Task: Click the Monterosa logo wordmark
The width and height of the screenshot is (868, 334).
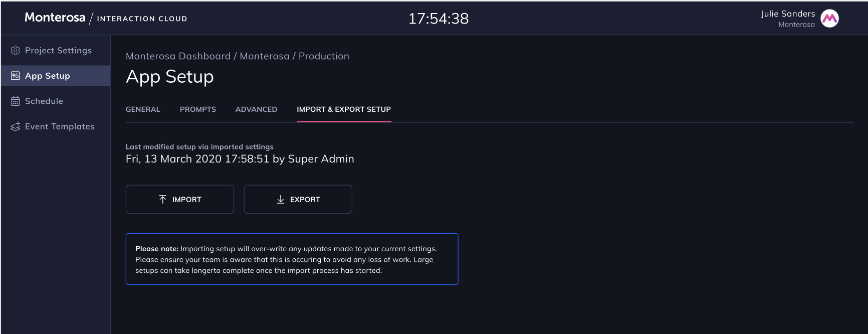Action: coord(55,18)
